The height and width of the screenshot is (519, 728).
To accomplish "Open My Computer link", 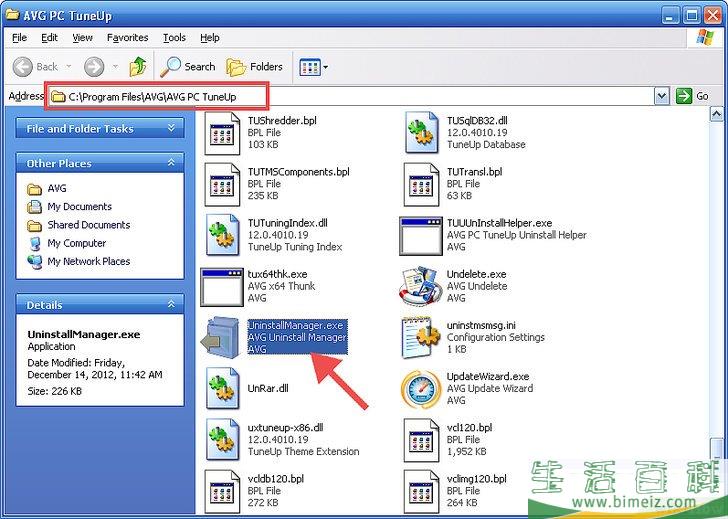I will pos(77,243).
